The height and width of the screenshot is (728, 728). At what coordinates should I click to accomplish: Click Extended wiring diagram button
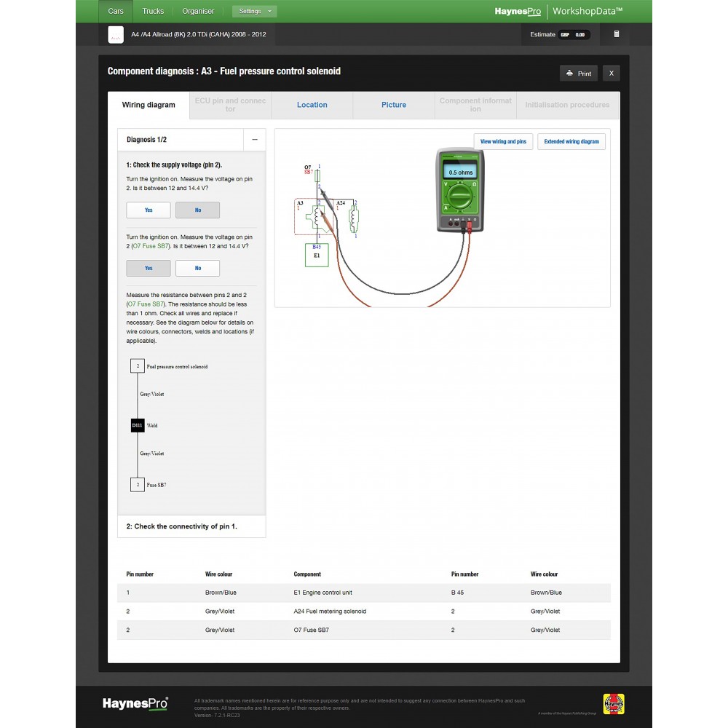571,141
